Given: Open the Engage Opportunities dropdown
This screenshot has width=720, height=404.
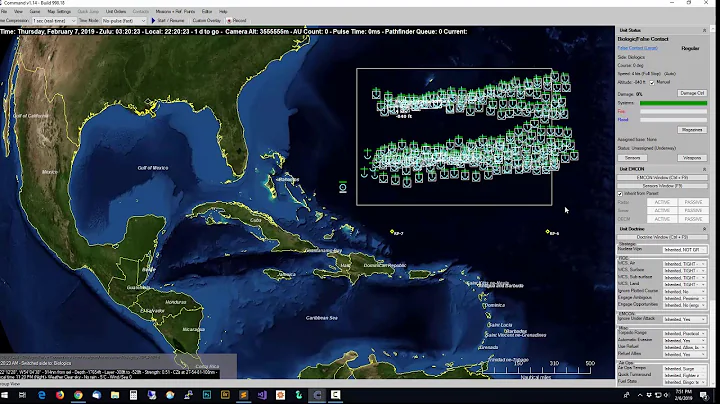Looking at the screenshot, I should click(685, 305).
